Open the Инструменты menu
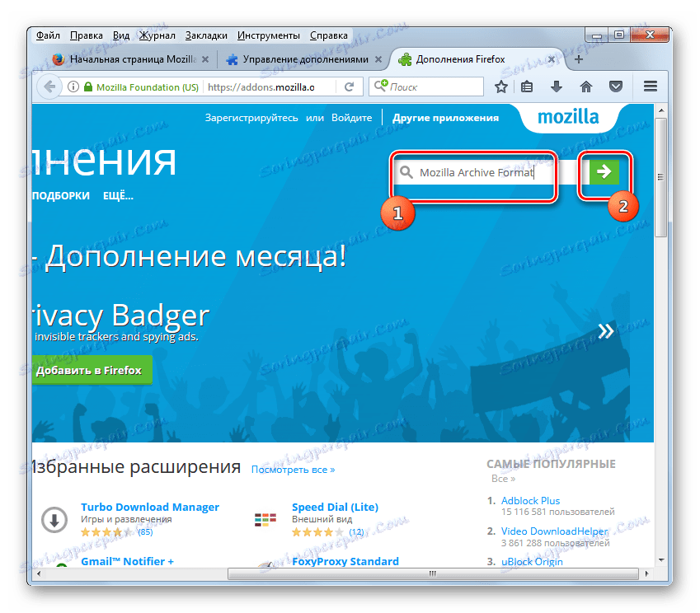 point(268,35)
